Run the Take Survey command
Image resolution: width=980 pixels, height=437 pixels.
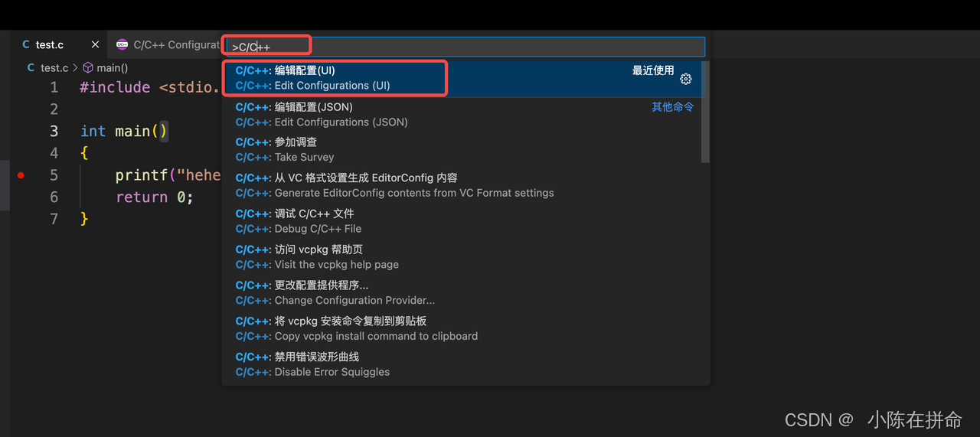coord(462,150)
